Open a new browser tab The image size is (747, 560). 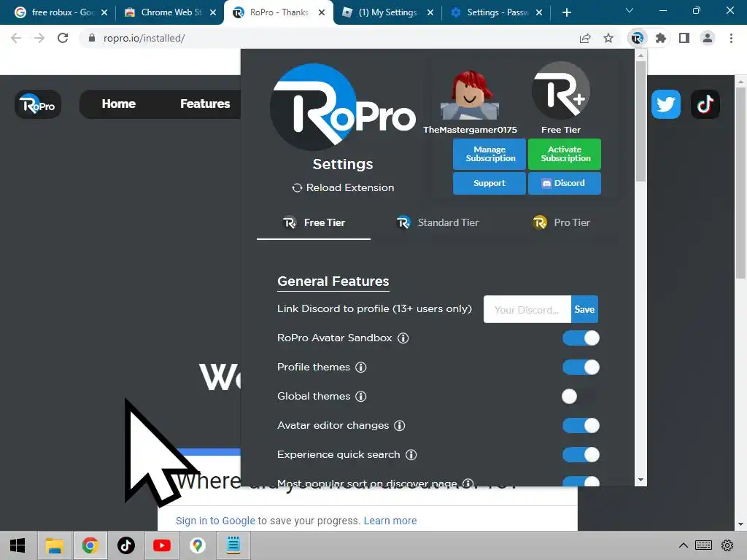coord(566,12)
